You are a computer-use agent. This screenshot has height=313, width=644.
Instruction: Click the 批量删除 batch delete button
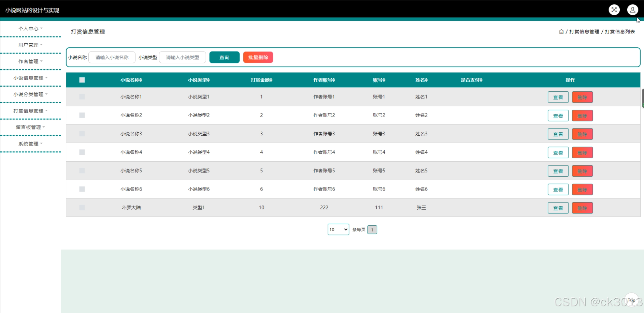pos(258,57)
